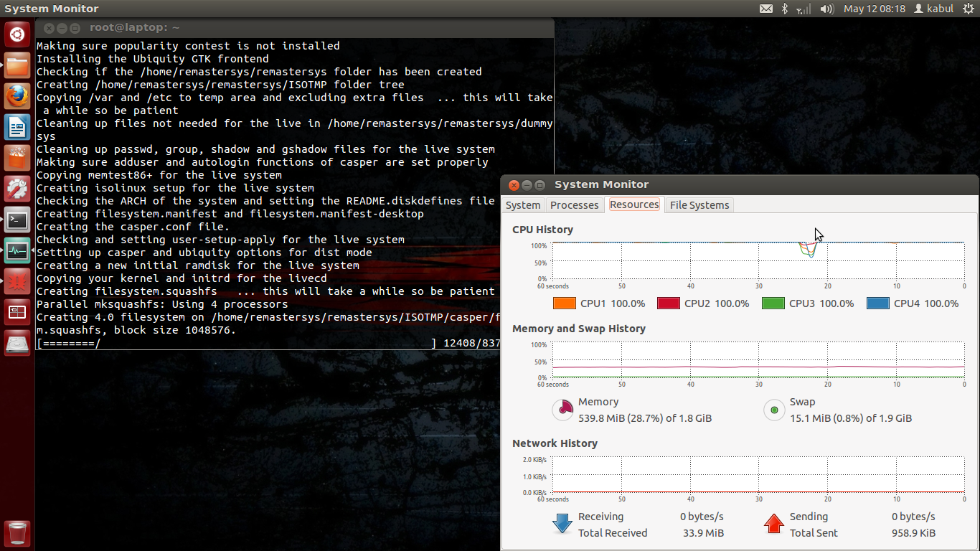Image resolution: width=980 pixels, height=551 pixels.
Task: Click memory value 539.8 MiB (28.7%) of 1.8 GiB
Action: coord(645,418)
